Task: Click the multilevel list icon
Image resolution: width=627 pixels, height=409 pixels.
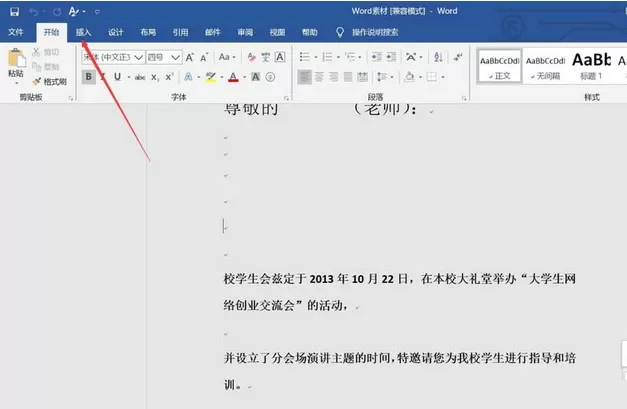Action: point(350,57)
